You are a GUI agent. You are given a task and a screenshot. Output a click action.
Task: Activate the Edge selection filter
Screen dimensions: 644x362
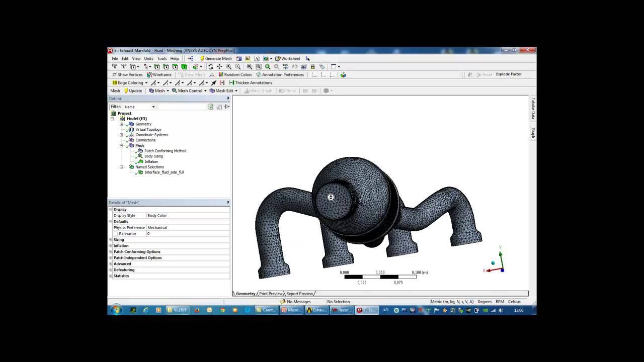click(x=166, y=66)
